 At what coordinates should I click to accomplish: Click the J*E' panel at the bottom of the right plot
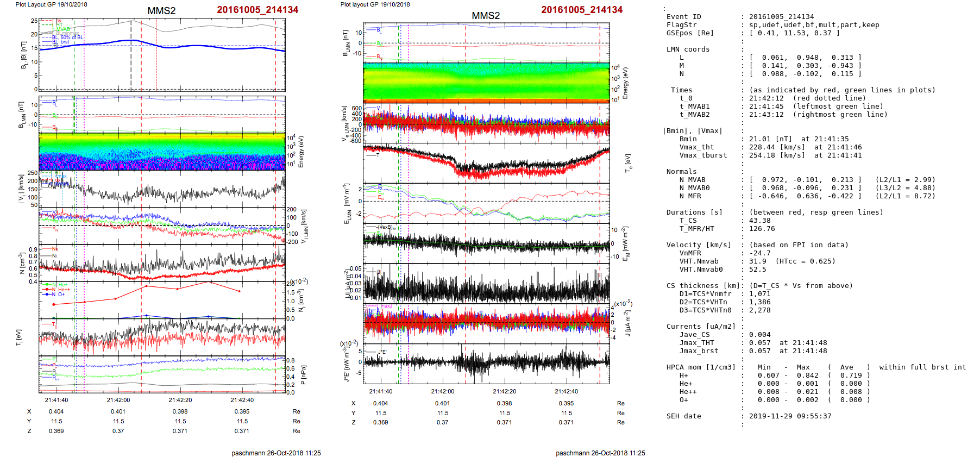point(486,362)
